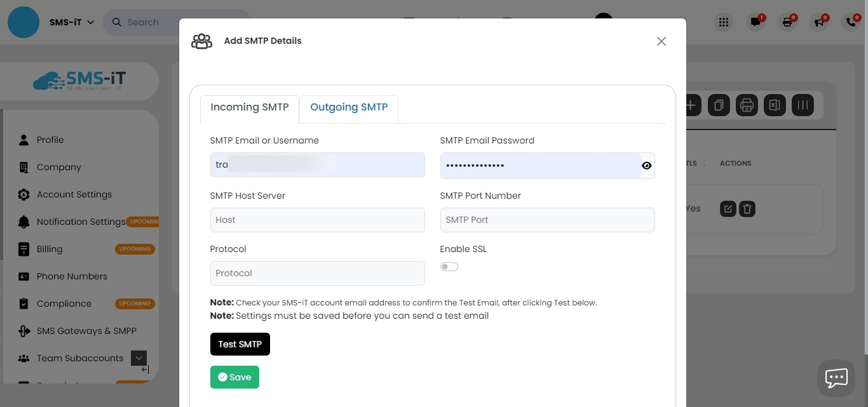The width and height of the screenshot is (868, 407).
Task: Select the Incoming SMTP tab
Action: tap(250, 107)
